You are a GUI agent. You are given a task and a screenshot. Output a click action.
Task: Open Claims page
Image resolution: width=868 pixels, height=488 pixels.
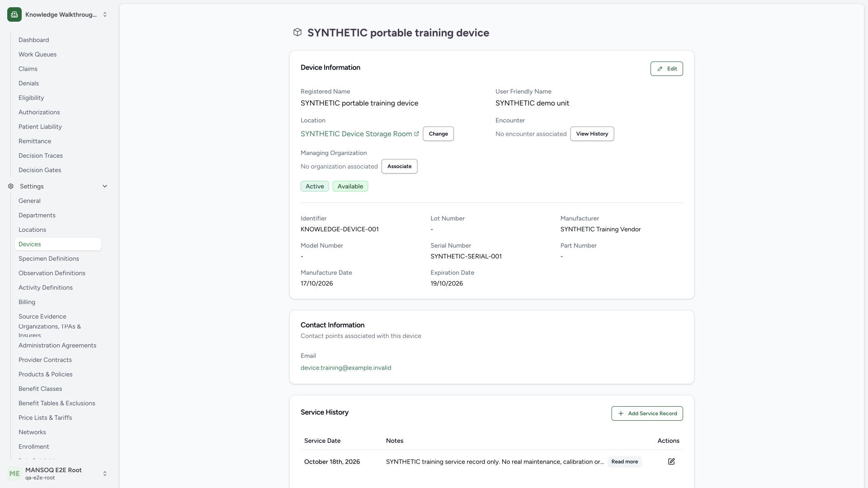coord(58,69)
